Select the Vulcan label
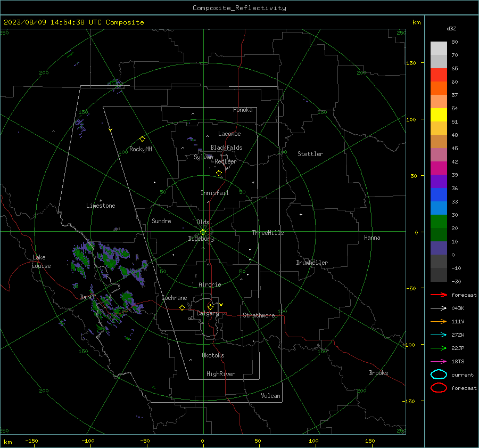The image size is (479, 448). 270,396
